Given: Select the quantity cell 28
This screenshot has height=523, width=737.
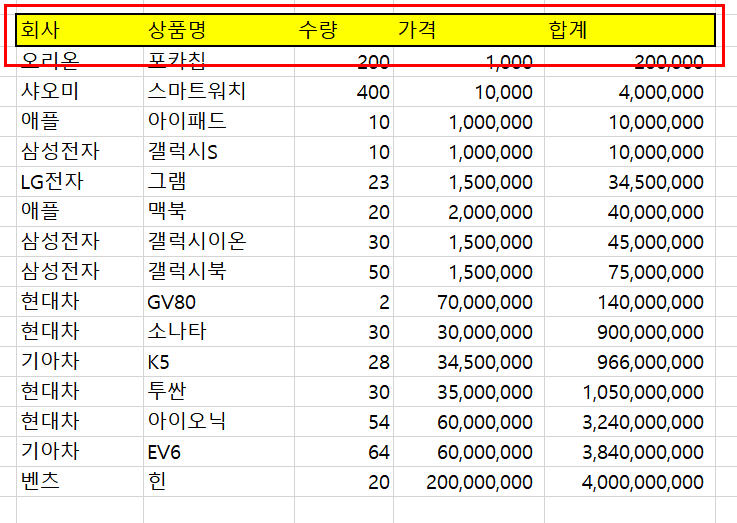Looking at the screenshot, I should 344,362.
